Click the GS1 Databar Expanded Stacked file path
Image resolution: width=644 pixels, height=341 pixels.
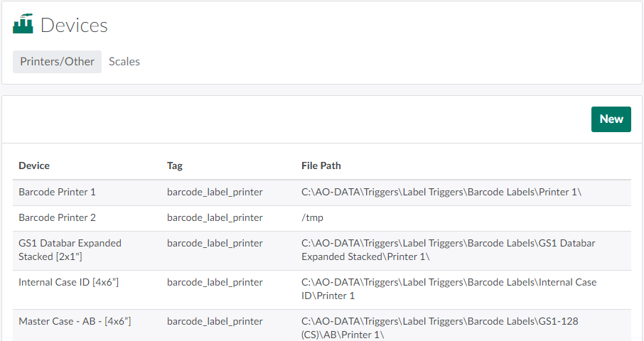(448, 249)
